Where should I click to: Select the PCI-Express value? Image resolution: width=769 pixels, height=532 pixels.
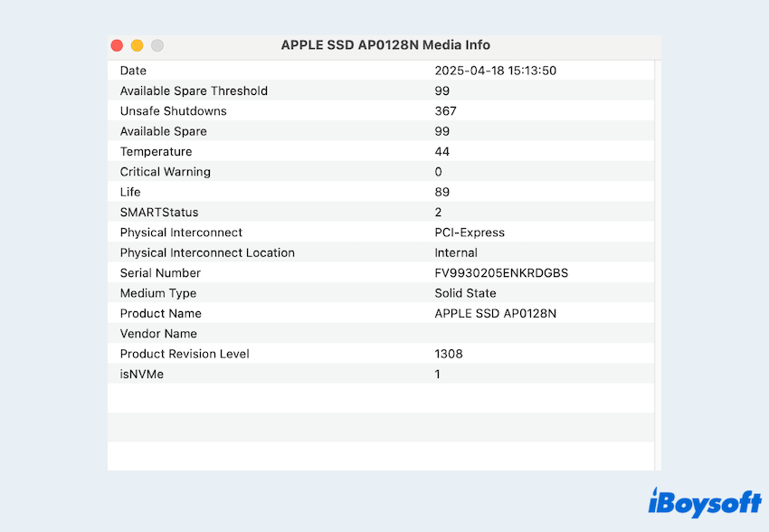(469, 233)
